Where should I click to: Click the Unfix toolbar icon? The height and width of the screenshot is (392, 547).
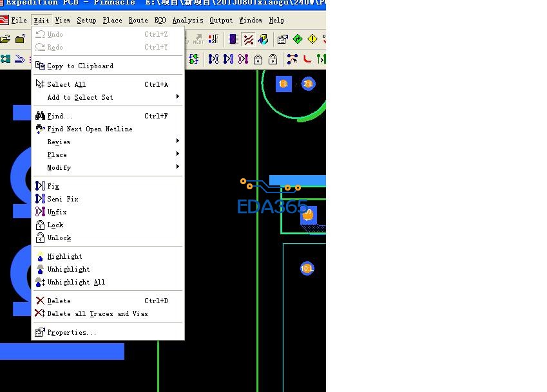click(243, 59)
